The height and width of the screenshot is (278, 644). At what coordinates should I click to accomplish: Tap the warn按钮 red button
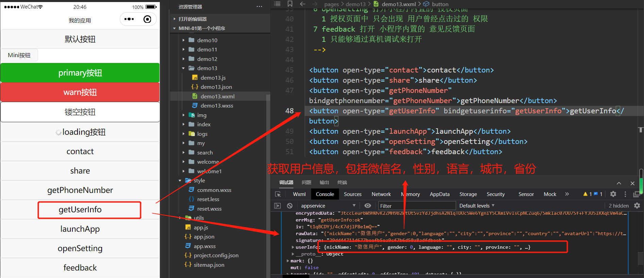tap(80, 92)
